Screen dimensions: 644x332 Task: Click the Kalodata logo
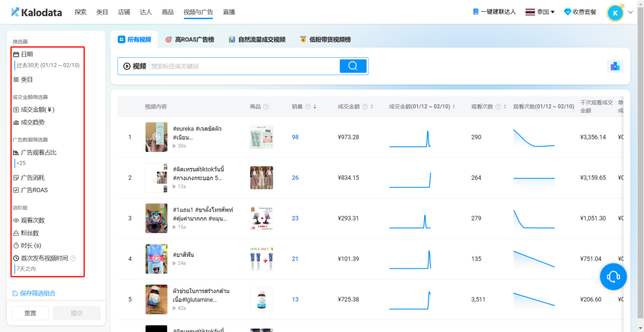point(36,13)
